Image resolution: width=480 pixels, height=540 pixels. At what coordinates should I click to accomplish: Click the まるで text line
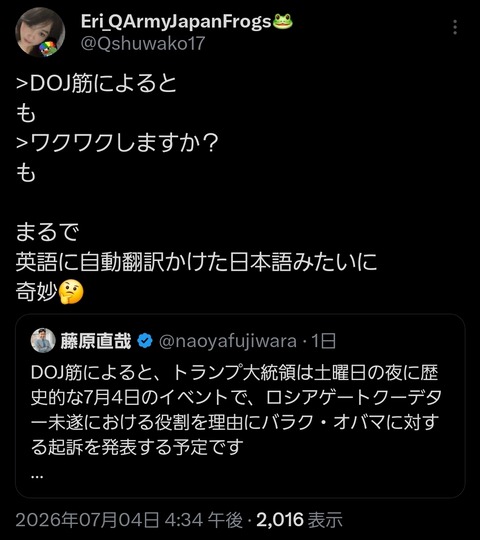pos(48,232)
